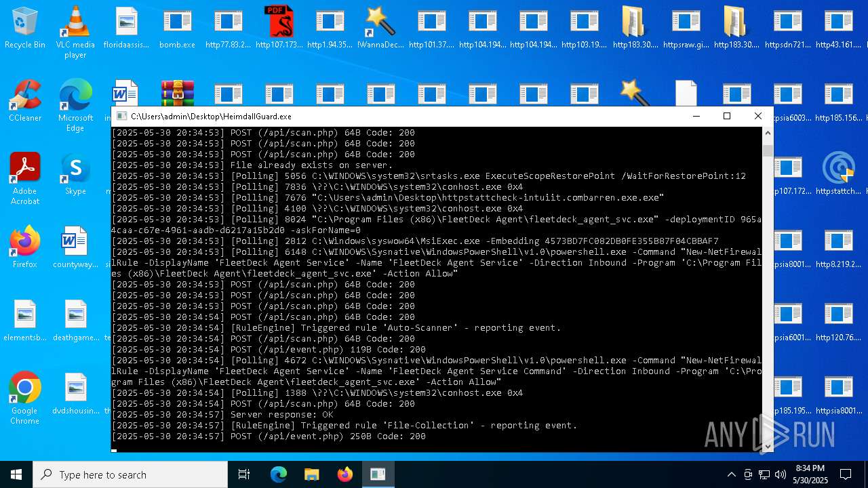
Task: Open File Explorer from taskbar
Action: pos(312,474)
